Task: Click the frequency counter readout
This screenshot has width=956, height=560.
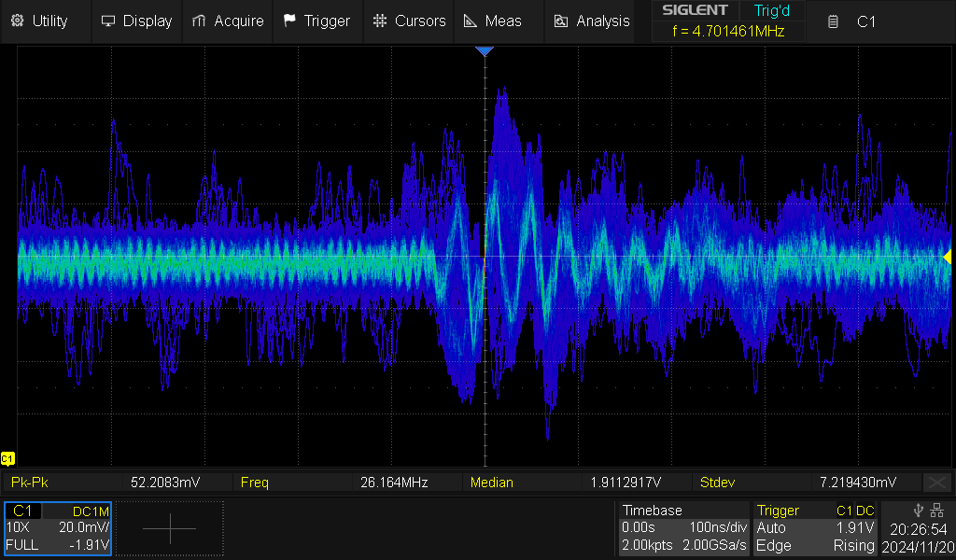Action: 728,31
